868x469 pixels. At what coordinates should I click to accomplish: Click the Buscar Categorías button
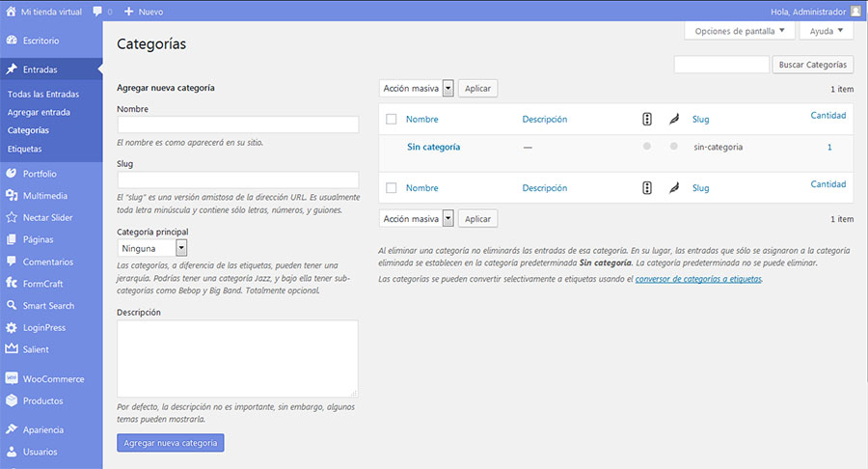click(x=813, y=65)
